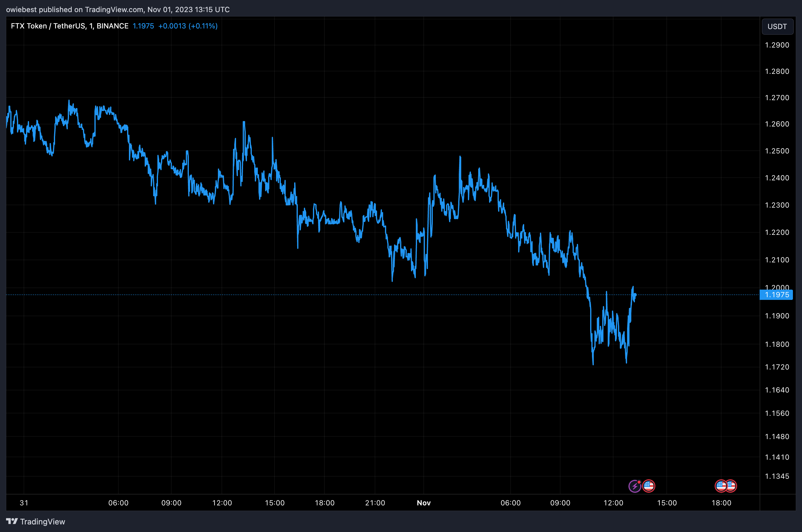
Task: Click the USDT currency button
Action: (x=777, y=26)
